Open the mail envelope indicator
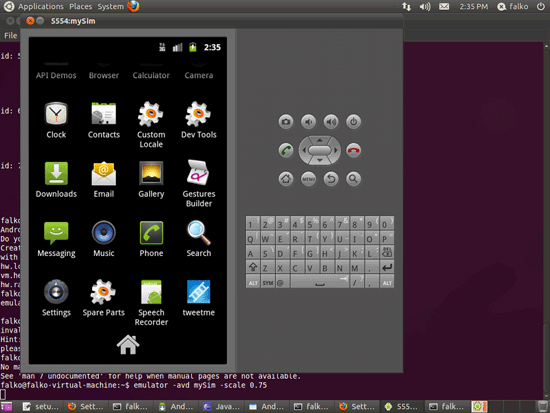550x413 pixels. (444, 6)
